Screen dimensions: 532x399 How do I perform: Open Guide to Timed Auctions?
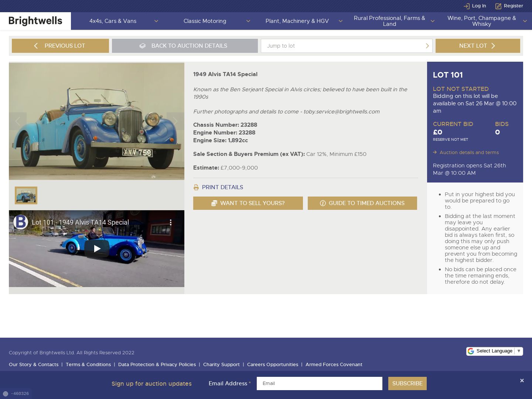[362, 203]
